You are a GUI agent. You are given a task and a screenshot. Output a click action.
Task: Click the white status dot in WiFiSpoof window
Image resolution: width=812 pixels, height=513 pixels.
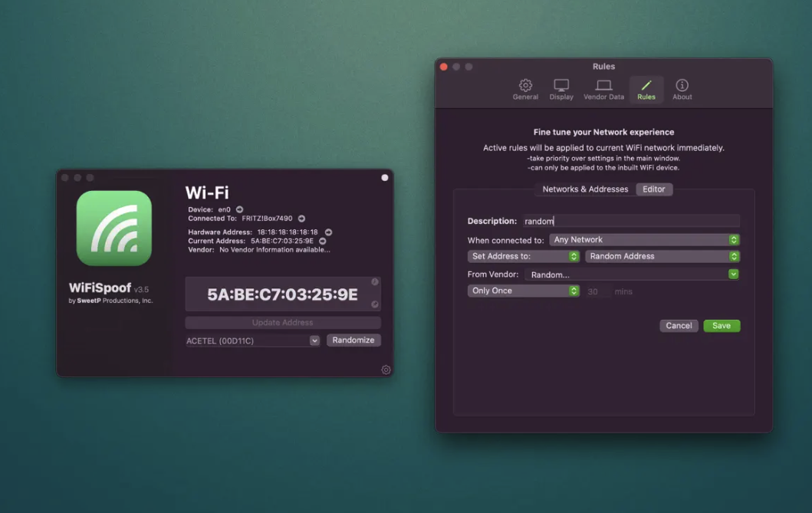tap(385, 178)
